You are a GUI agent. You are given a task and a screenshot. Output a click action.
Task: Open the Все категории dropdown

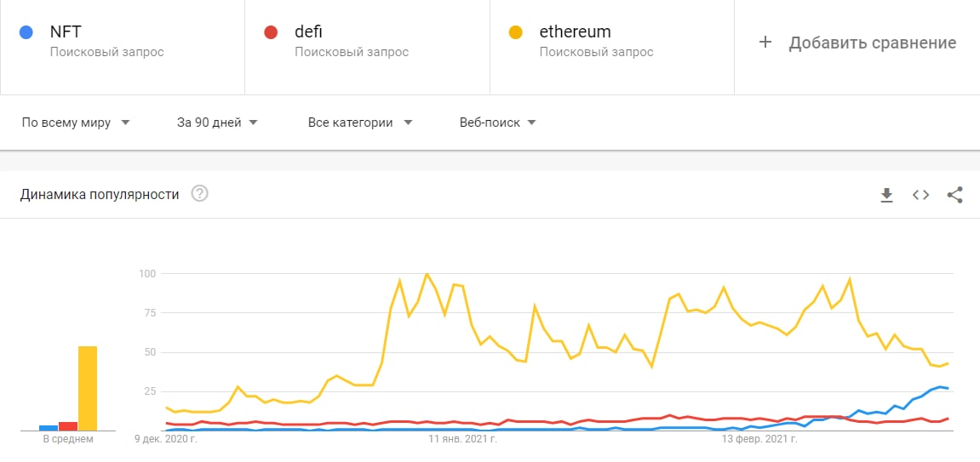pos(359,123)
